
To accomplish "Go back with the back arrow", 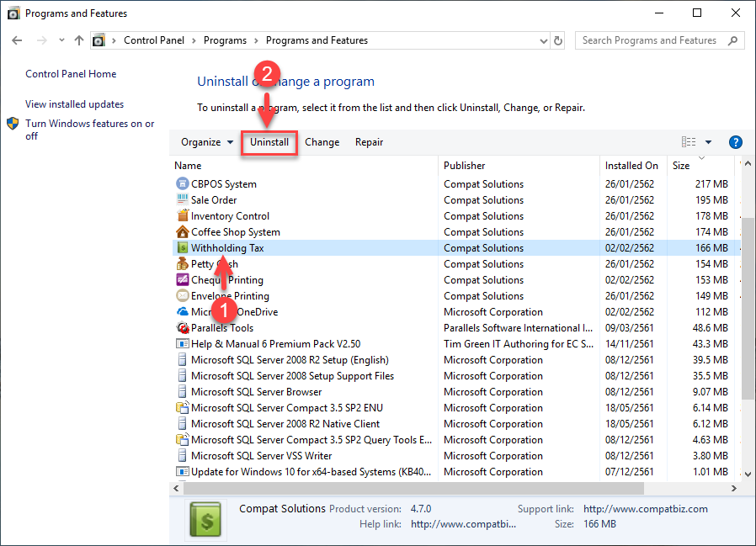I will pos(17,40).
